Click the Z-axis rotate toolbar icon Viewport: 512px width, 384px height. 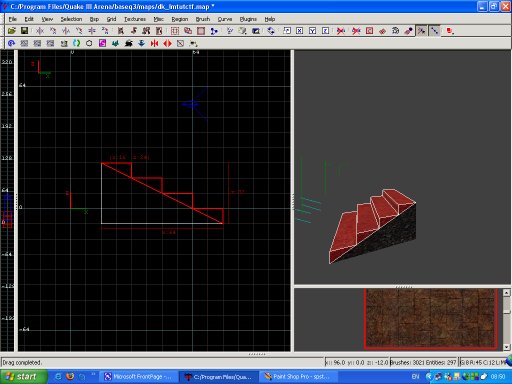click(105, 31)
